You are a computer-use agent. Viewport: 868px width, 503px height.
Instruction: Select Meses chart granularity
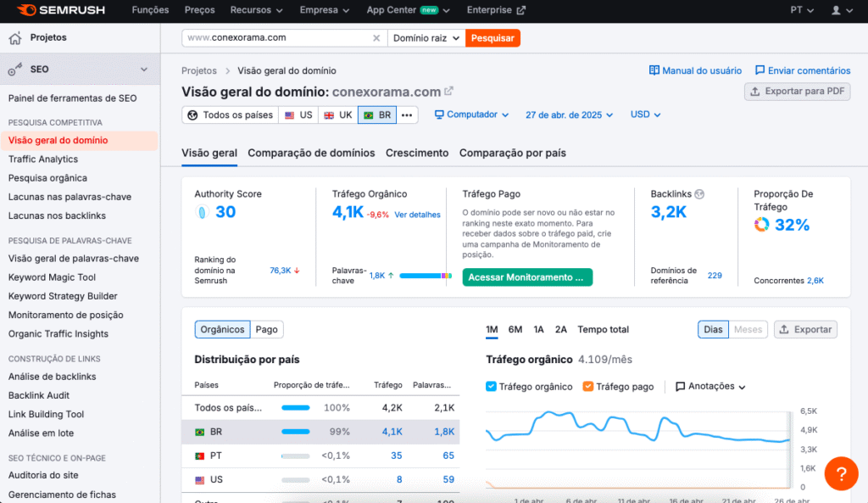point(748,330)
